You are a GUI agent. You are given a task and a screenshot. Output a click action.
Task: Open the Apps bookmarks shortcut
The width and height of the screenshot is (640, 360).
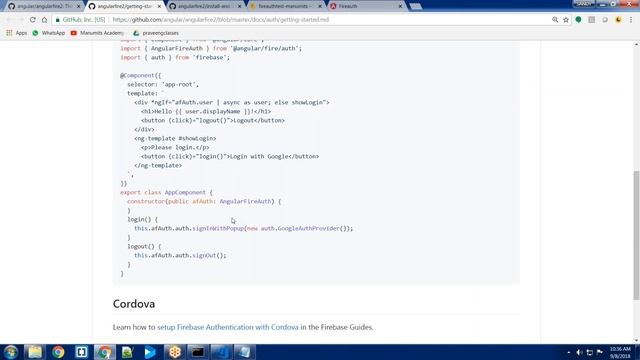(x=17, y=33)
